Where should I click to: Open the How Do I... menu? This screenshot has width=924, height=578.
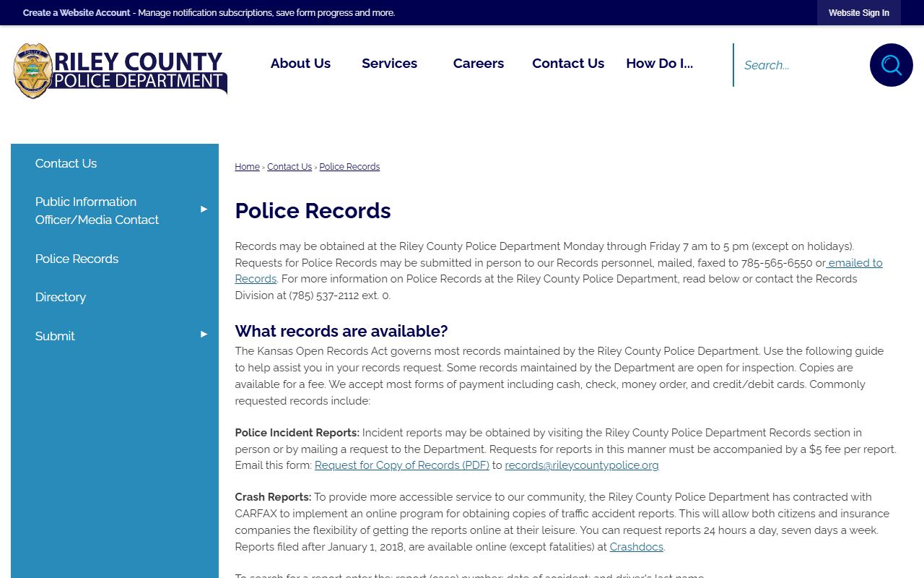[x=659, y=64]
